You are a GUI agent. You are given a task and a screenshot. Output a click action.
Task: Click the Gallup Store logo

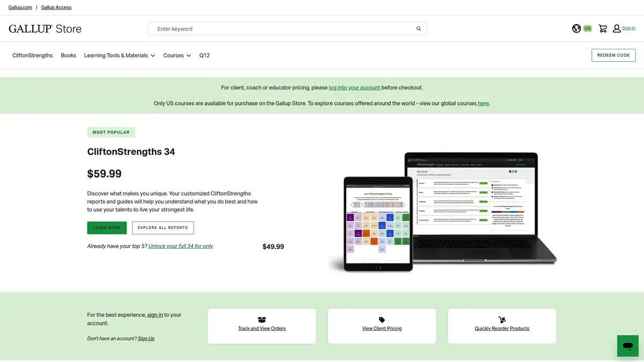[x=45, y=29]
